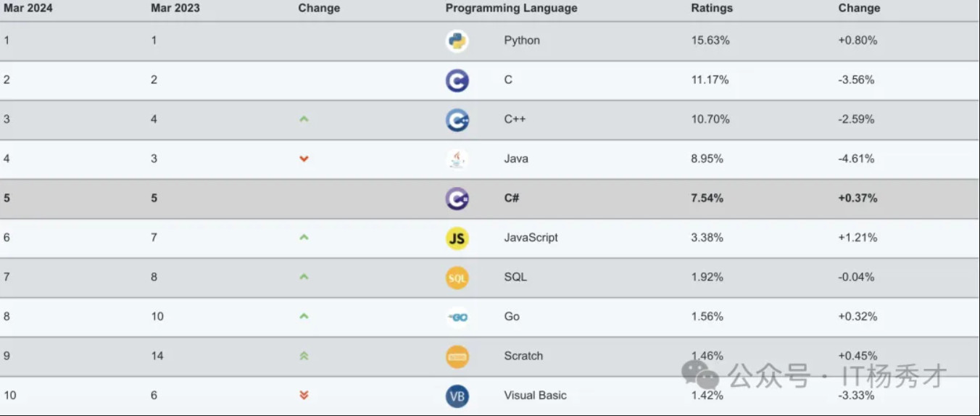Select the yellow JS JavaScript icon
This screenshot has height=416, width=980.
click(x=457, y=238)
